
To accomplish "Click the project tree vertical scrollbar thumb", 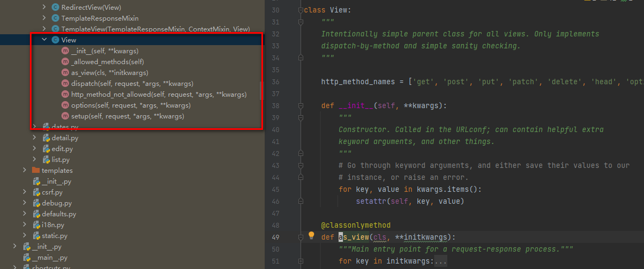I will pyautogui.click(x=261, y=90).
